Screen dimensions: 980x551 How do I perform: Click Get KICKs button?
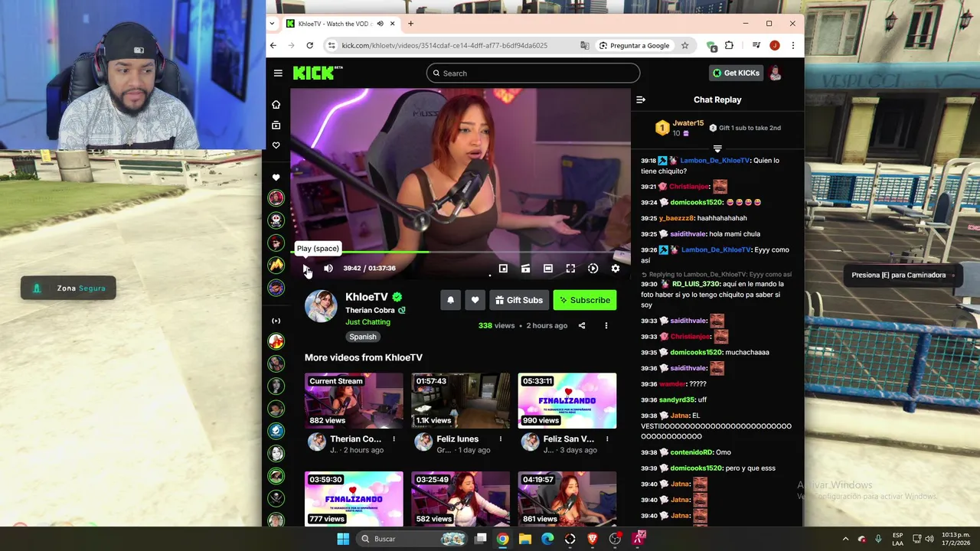pyautogui.click(x=736, y=73)
